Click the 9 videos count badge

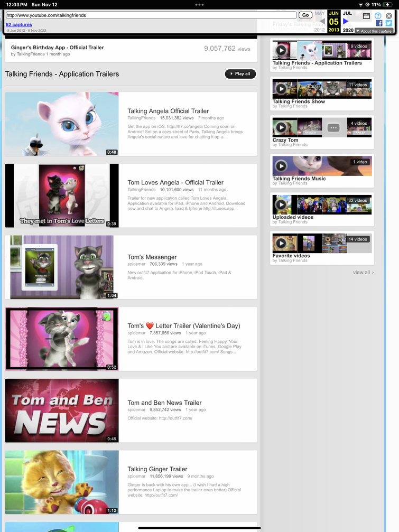[359, 46]
